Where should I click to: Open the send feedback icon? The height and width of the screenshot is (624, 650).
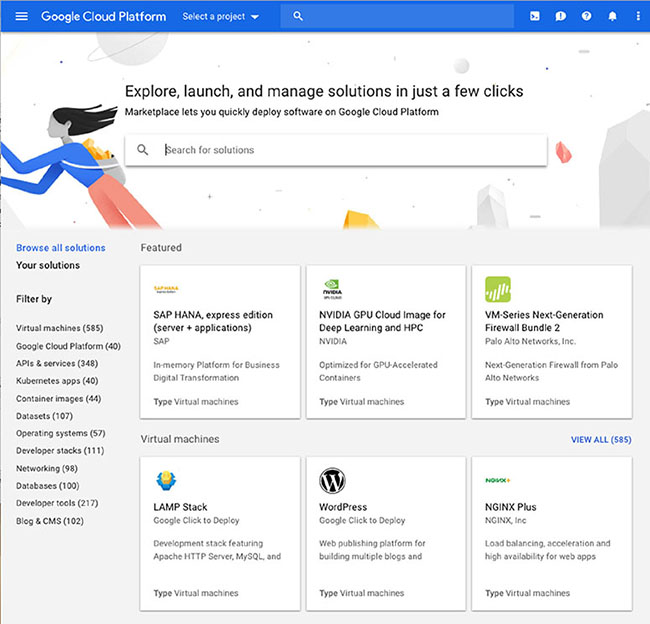pyautogui.click(x=560, y=16)
